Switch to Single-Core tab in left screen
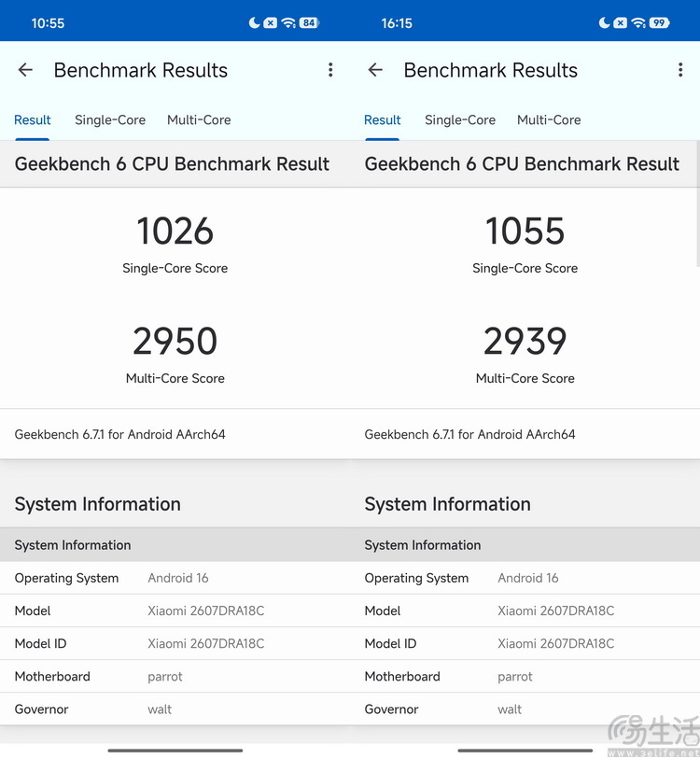The image size is (700, 758). click(110, 119)
